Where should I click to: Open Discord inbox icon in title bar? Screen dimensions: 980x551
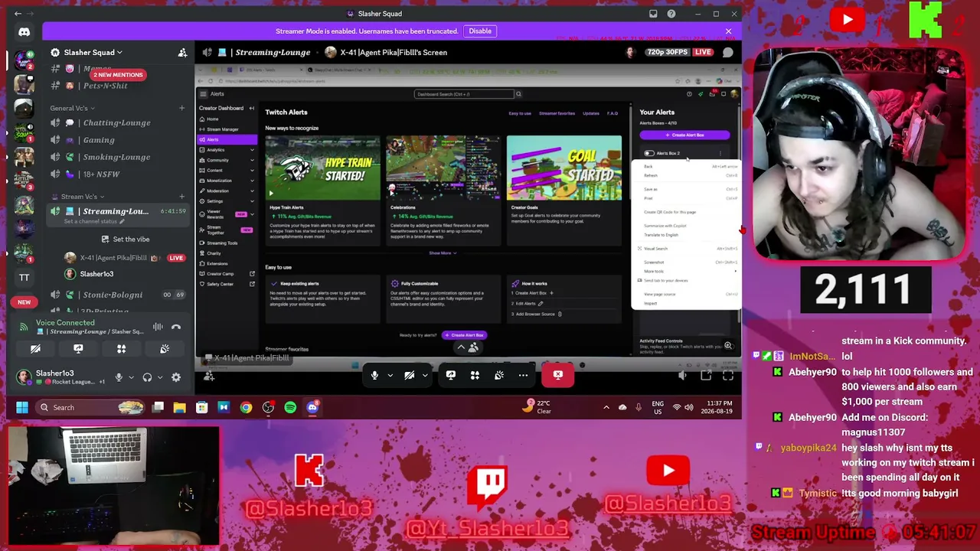(653, 14)
